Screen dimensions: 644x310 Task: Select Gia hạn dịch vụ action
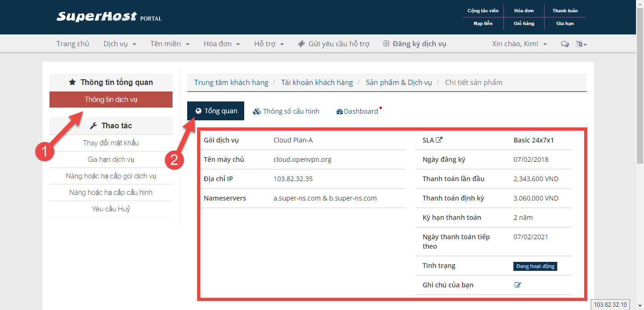[111, 159]
